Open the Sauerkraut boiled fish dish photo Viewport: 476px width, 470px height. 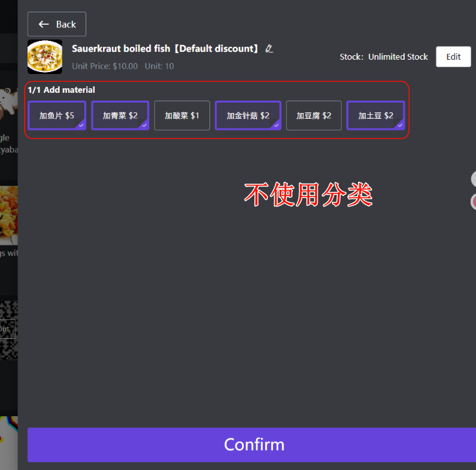pos(45,57)
